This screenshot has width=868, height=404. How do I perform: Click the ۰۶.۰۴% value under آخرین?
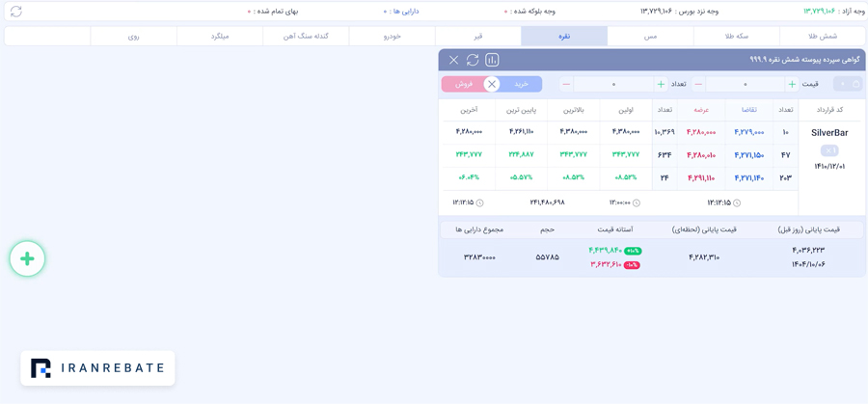pyautogui.click(x=469, y=177)
